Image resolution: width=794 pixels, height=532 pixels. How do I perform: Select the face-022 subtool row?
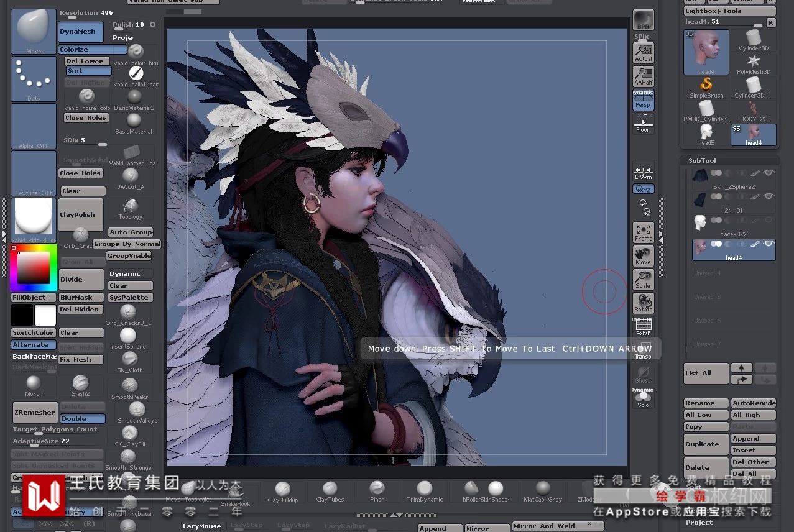pos(734,226)
